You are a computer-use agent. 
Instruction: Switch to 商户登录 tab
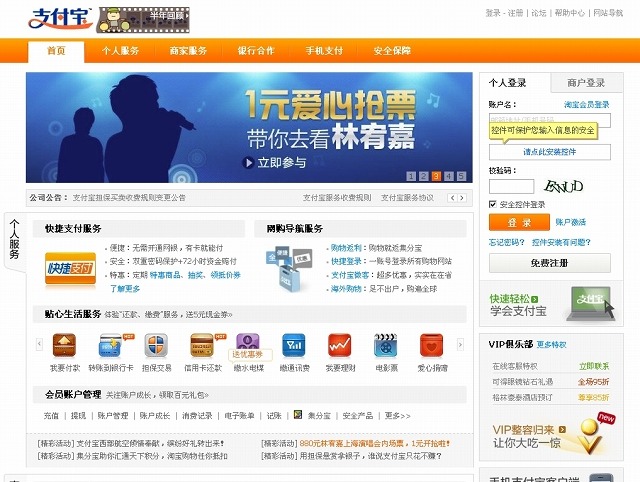click(x=587, y=83)
